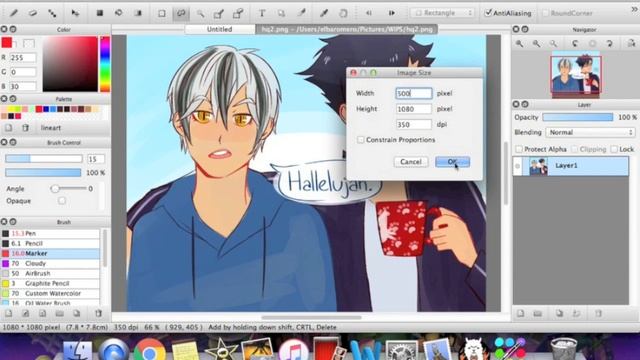640x360 pixels.
Task: Open the Blending mode Normal dropdown
Action: [x=590, y=133]
